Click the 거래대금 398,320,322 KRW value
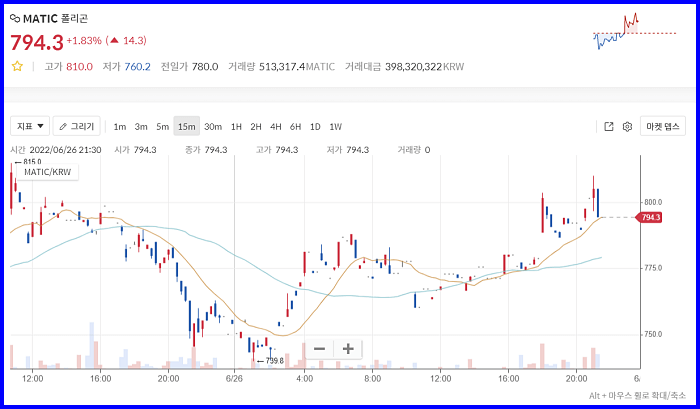Screen dimensions: 700x409 click(404, 67)
